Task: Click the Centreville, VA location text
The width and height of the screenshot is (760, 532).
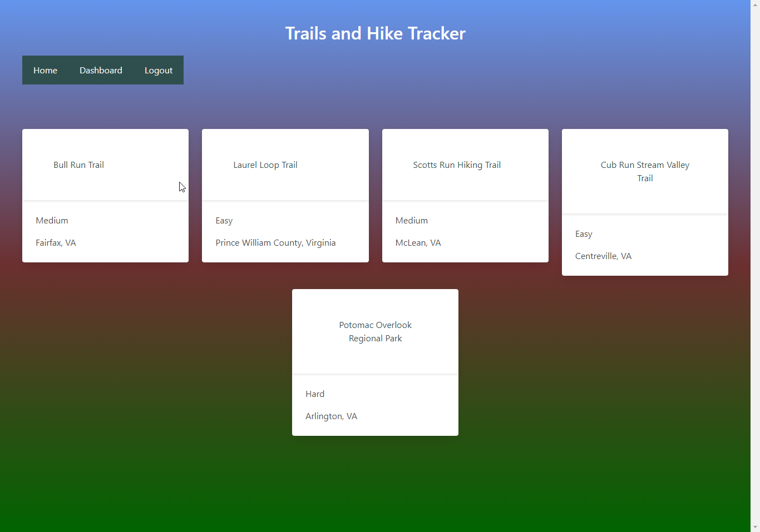Action: click(x=603, y=256)
